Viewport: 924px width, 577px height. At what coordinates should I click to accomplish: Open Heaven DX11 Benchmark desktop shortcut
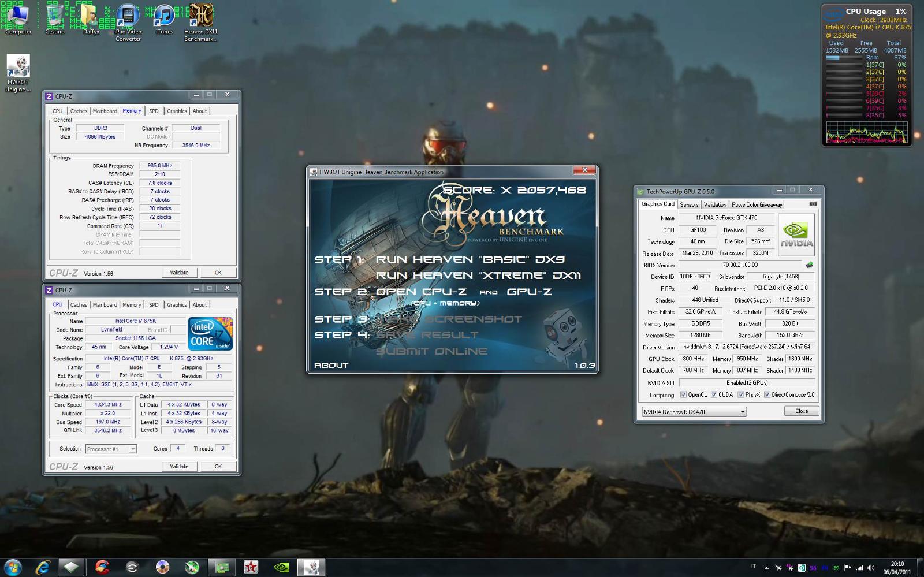[201, 22]
